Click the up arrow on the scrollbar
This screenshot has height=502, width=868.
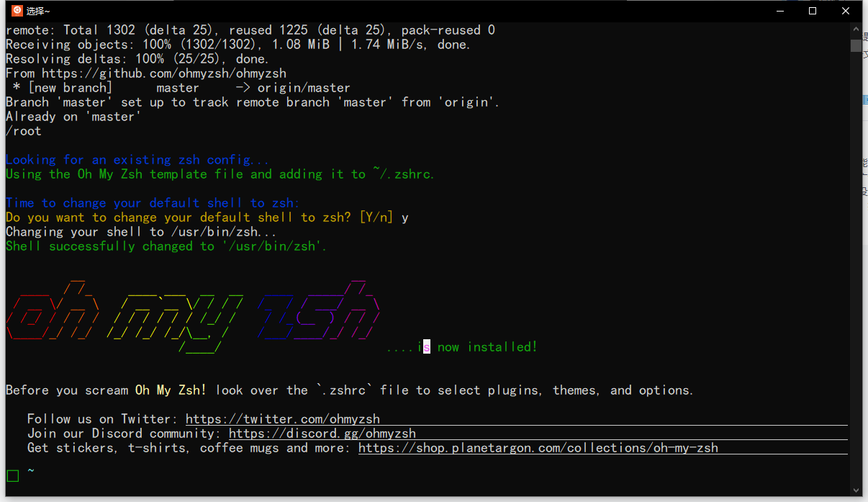click(855, 29)
